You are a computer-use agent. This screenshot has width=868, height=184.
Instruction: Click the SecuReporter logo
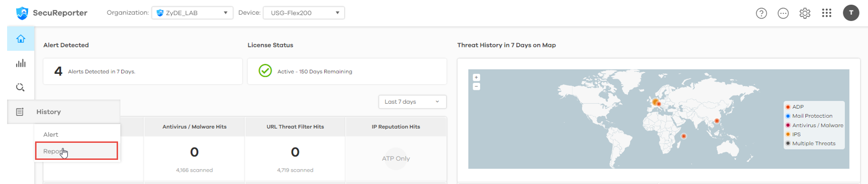51,13
